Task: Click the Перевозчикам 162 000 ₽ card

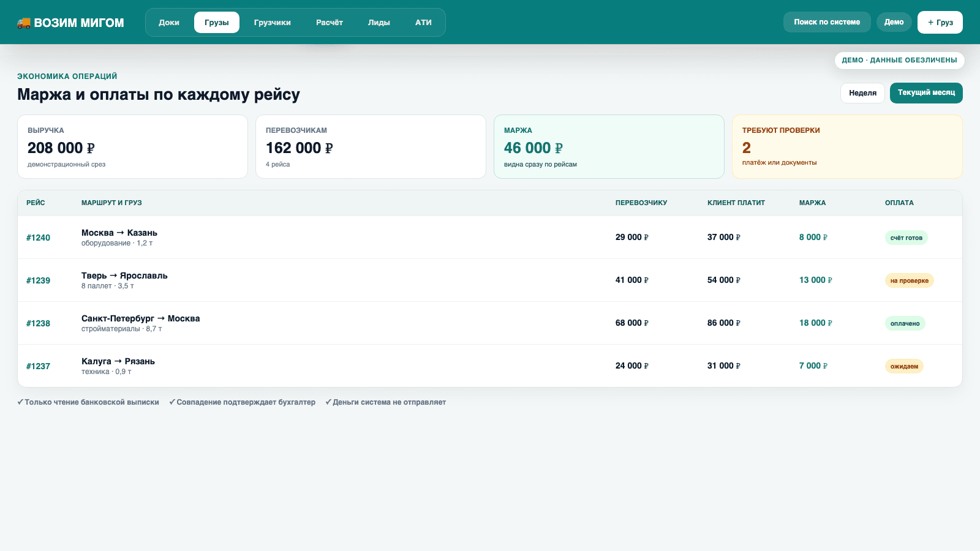Action: pyautogui.click(x=371, y=147)
